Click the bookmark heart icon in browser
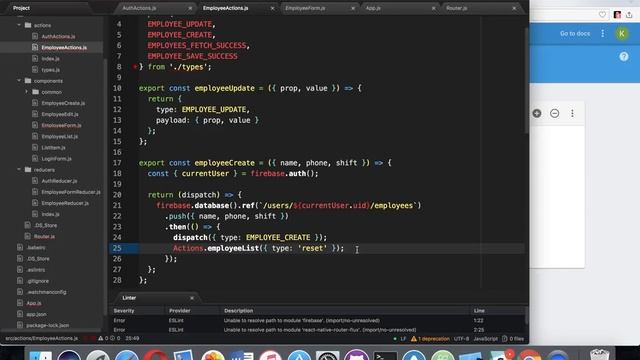Image resolution: width=640 pixels, height=360 pixels. pos(602,15)
